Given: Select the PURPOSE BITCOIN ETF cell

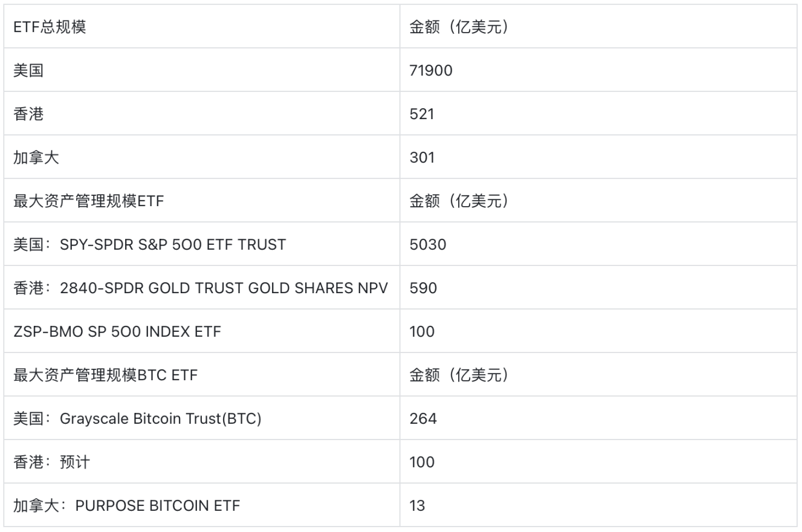Looking at the screenshot, I should 127,505.
